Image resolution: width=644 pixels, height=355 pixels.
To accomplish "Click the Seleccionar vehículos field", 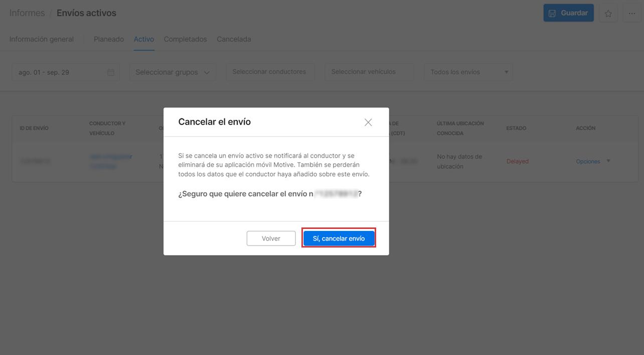I will tap(369, 72).
